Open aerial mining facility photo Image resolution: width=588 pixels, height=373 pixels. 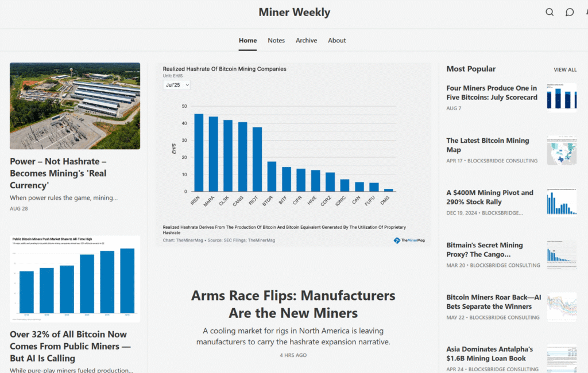(75, 106)
